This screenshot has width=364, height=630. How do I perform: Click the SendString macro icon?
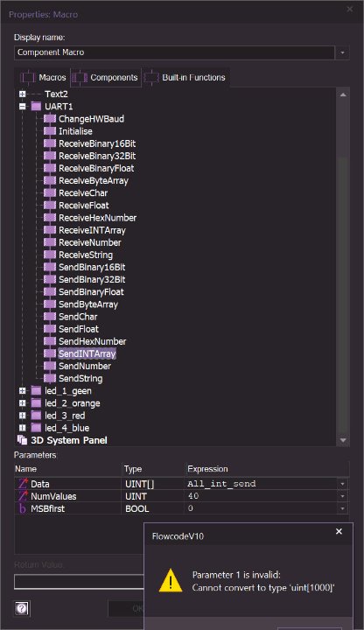50,378
